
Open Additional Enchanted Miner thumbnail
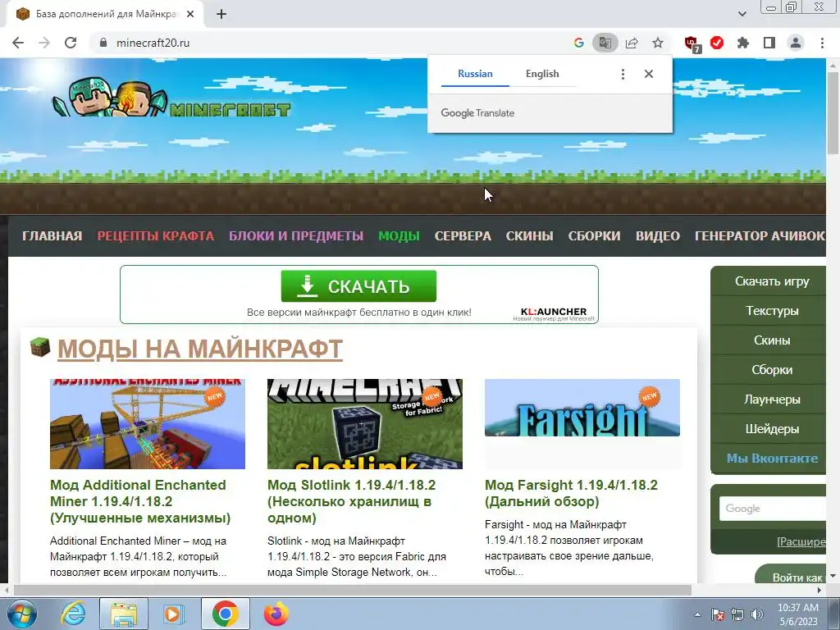point(148,424)
